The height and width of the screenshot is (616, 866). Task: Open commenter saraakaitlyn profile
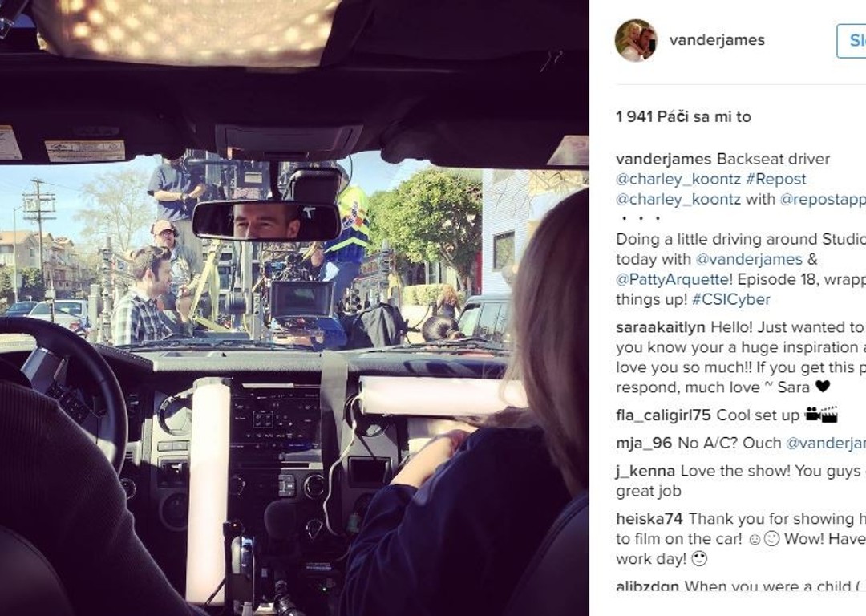point(661,327)
